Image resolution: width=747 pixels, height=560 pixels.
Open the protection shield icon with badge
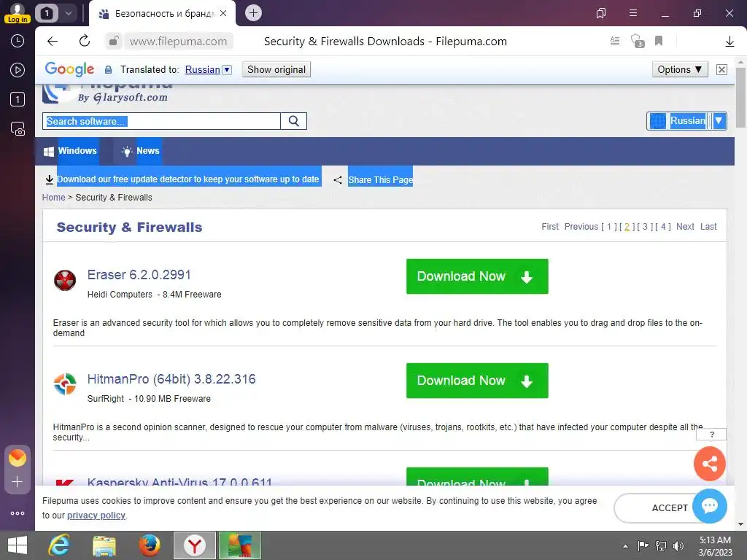637,41
